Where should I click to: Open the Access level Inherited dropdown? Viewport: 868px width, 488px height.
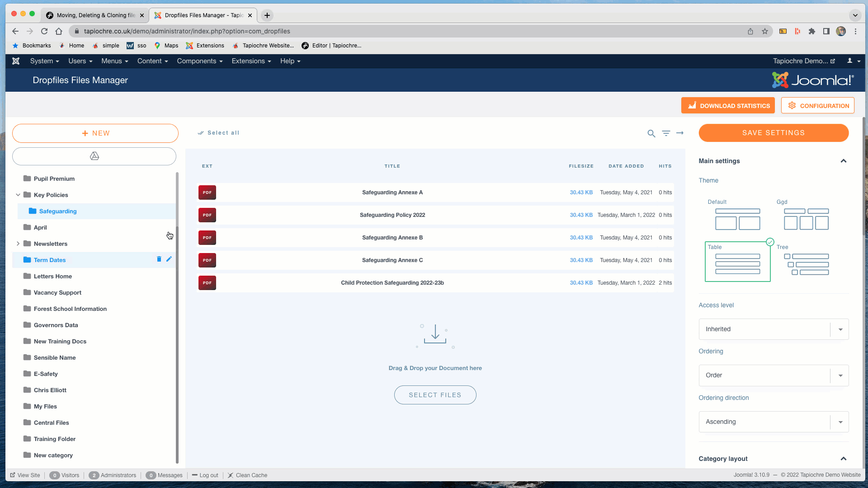tap(774, 329)
